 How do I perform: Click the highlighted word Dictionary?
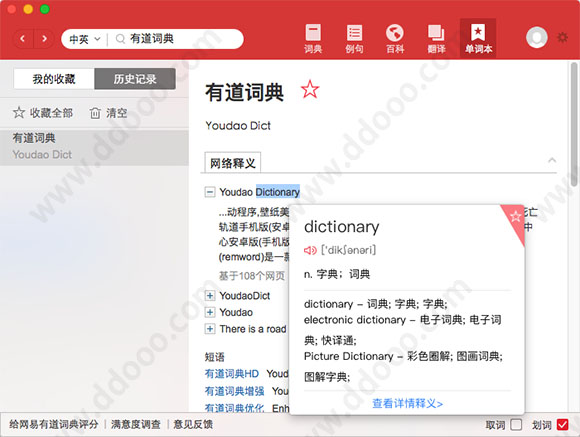[x=278, y=192]
